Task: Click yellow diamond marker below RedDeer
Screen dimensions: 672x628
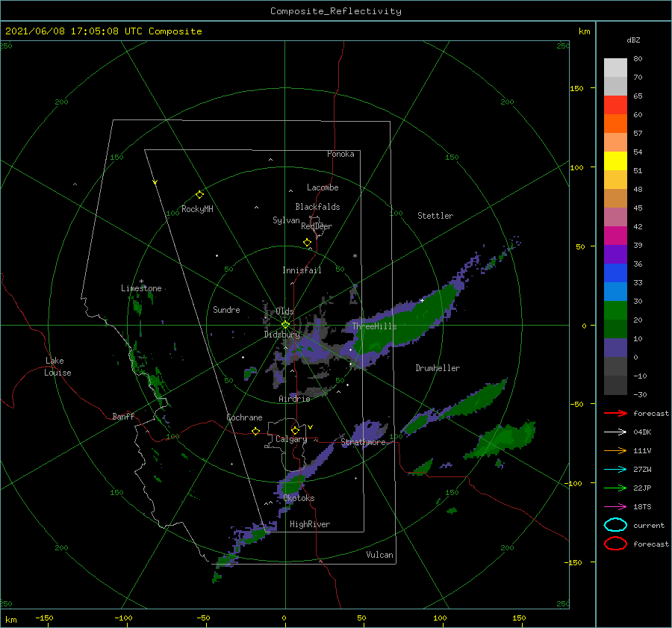Action: click(308, 243)
